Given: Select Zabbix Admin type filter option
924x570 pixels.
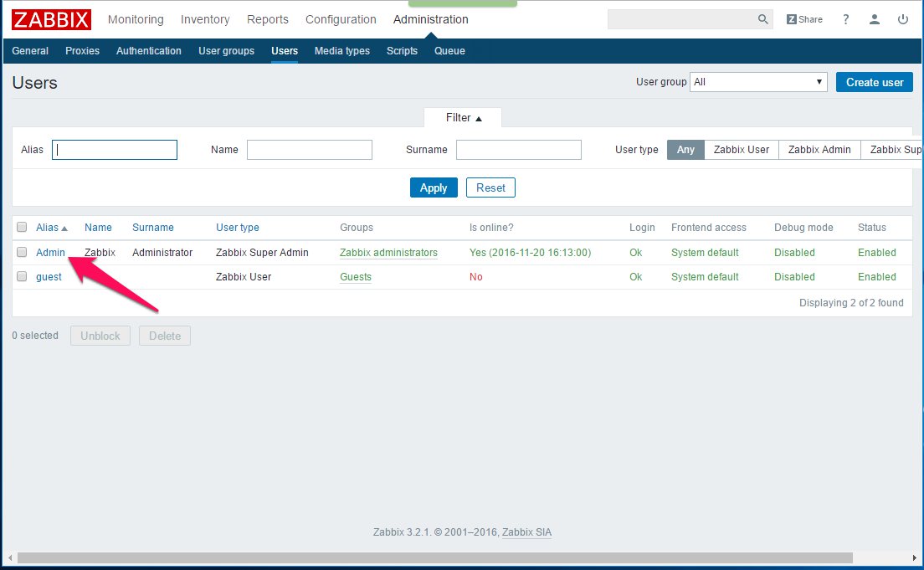Looking at the screenshot, I should (x=819, y=150).
